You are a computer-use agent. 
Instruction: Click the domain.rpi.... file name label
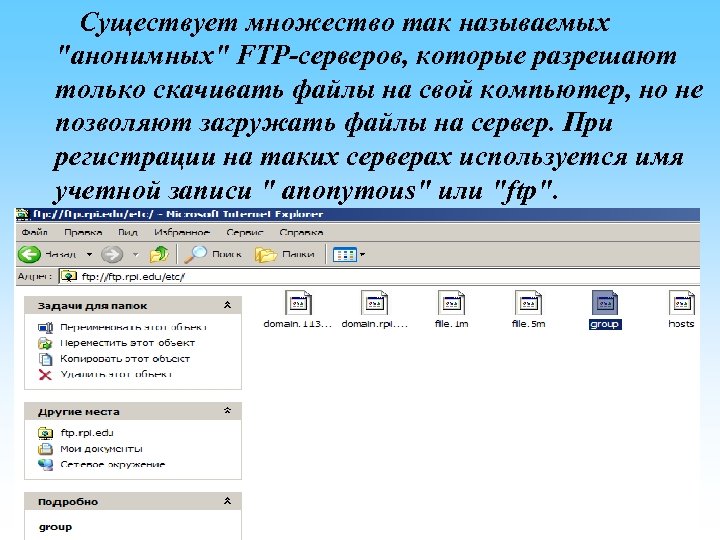click(375, 324)
